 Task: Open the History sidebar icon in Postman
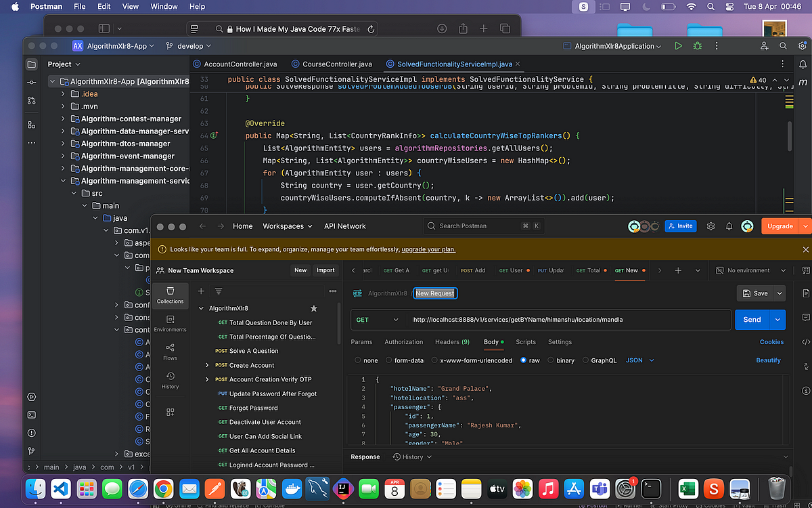[170, 381]
